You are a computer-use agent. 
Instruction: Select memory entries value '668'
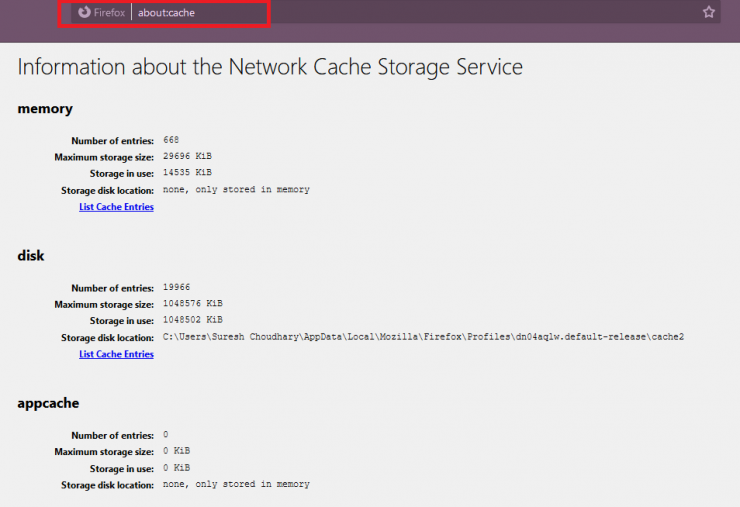pyautogui.click(x=171, y=140)
